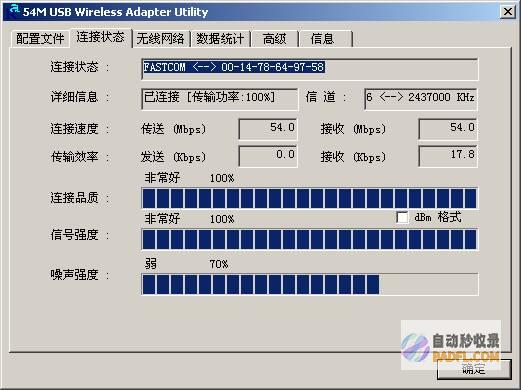Click the utility app icon in title bar
Viewport: 521px width, 390px height.
pos(14,11)
